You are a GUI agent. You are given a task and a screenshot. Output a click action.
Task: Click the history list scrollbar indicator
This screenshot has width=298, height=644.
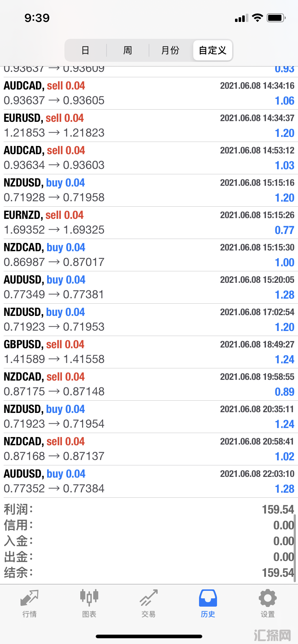[x=295, y=548]
